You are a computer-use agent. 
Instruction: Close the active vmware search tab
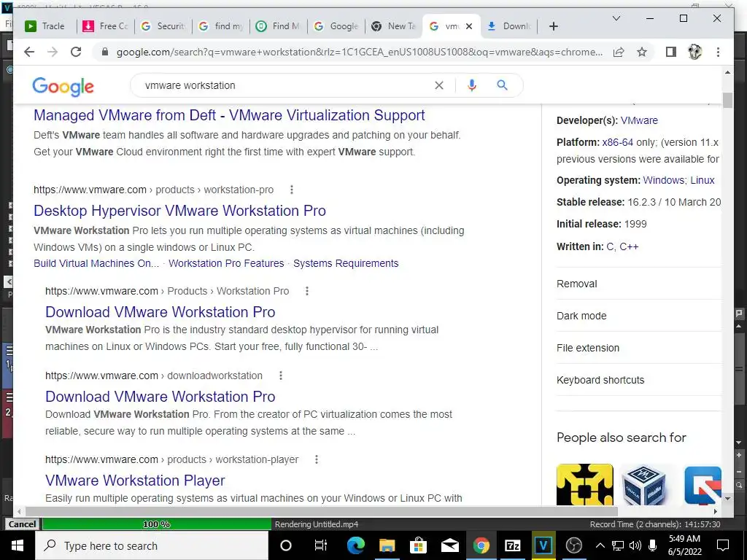[469, 26]
